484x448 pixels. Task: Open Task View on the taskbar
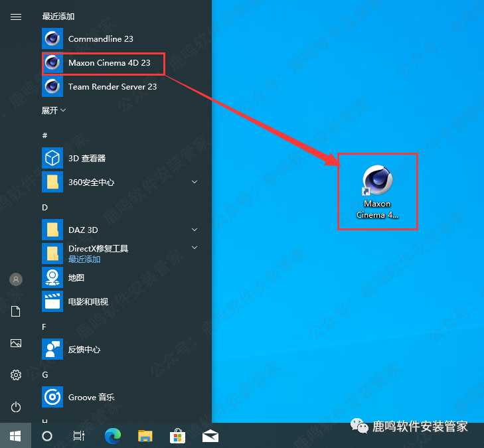tap(79, 436)
